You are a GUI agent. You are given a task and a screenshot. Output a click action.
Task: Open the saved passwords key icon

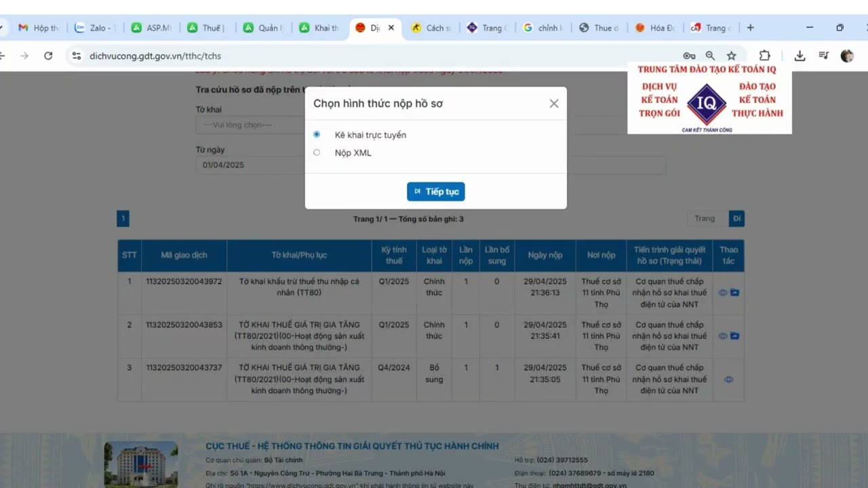point(689,56)
